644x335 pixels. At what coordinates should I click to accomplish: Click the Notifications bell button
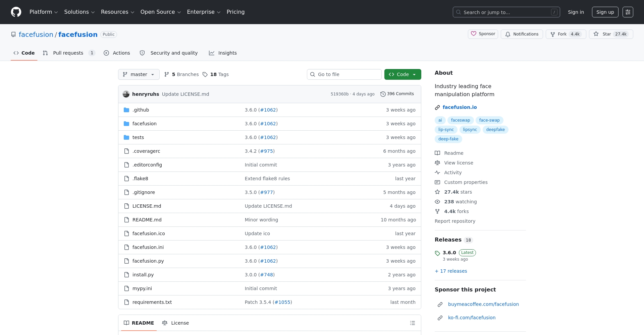point(522,34)
